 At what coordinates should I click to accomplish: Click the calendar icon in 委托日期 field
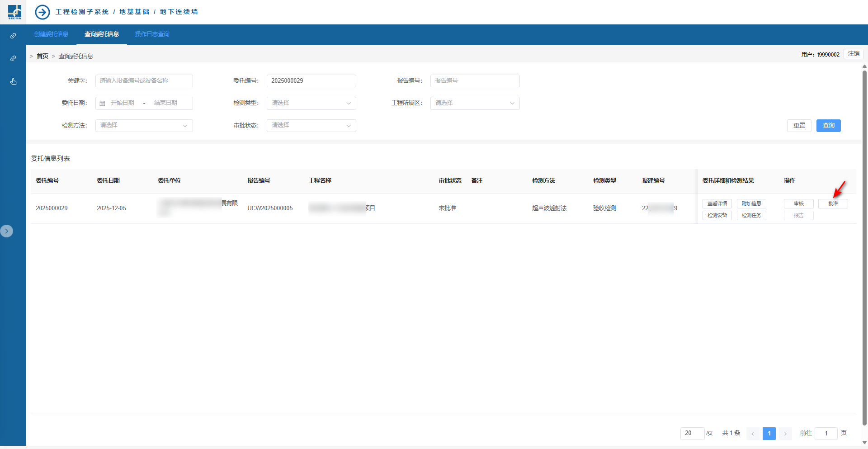coord(102,103)
